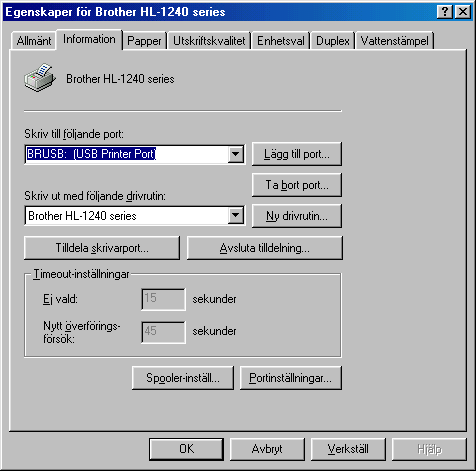
Task: Open Portinställningar dialog
Action: [291, 378]
